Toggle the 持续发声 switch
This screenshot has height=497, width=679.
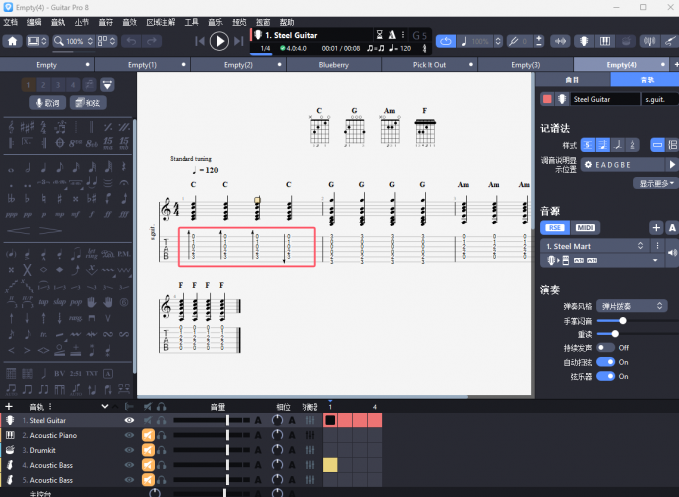605,347
